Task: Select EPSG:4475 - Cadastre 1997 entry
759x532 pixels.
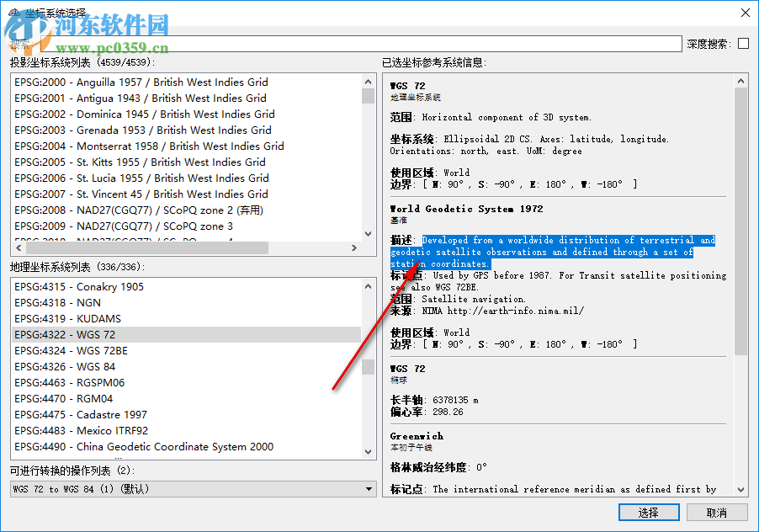Action: (x=186, y=414)
